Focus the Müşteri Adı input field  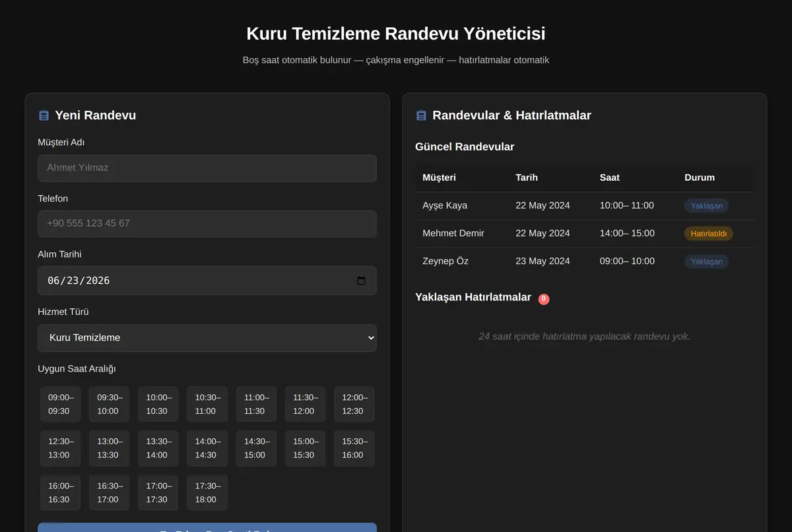(x=207, y=168)
